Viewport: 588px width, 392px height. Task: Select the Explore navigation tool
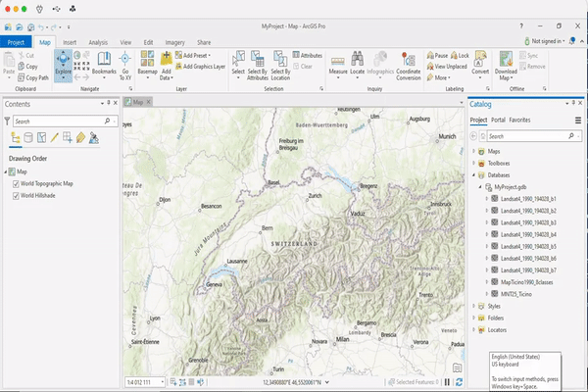coord(63,65)
